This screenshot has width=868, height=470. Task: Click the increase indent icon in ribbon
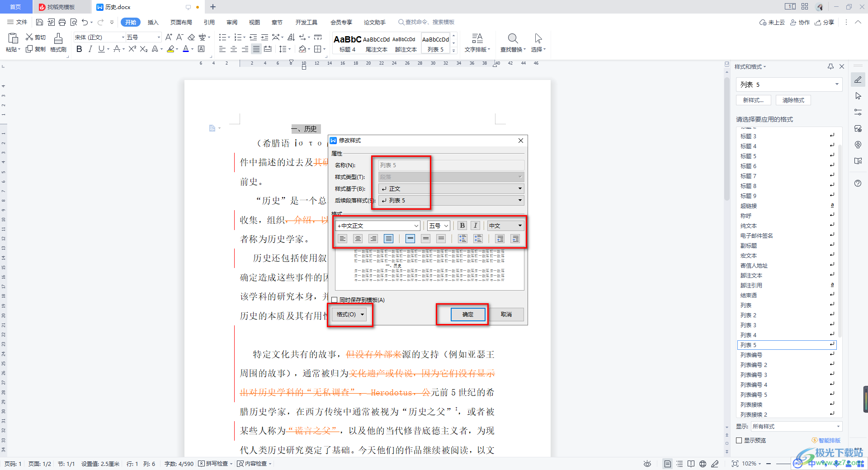(x=264, y=37)
